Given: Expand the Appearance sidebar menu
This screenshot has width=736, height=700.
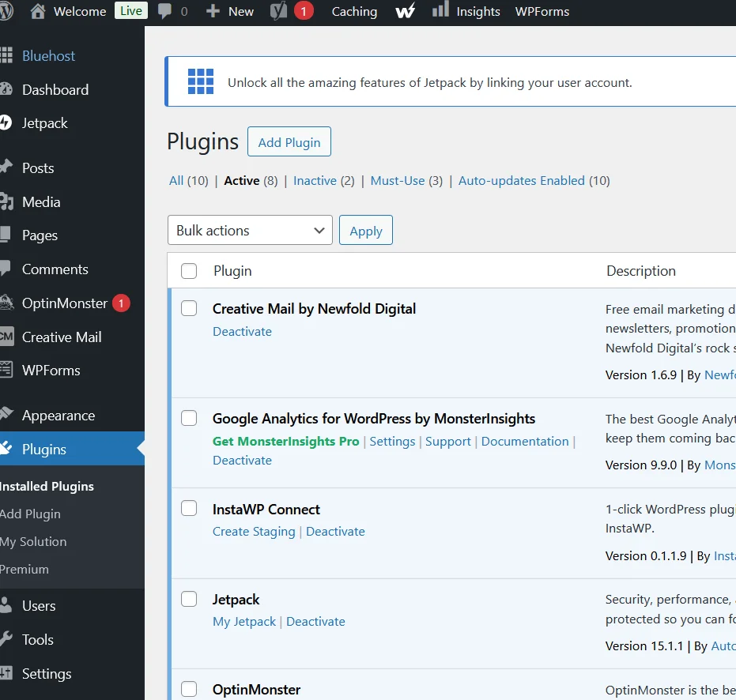Looking at the screenshot, I should (x=58, y=416).
